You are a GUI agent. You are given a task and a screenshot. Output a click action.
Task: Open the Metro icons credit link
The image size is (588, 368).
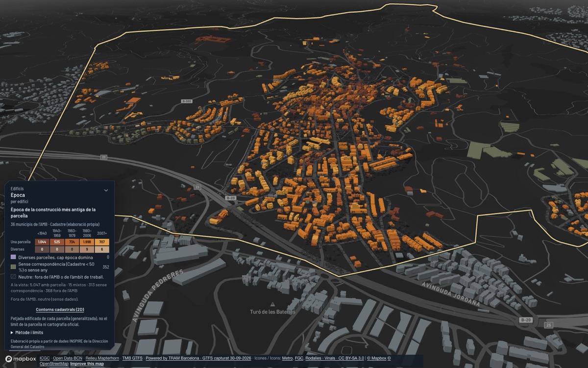coord(288,358)
